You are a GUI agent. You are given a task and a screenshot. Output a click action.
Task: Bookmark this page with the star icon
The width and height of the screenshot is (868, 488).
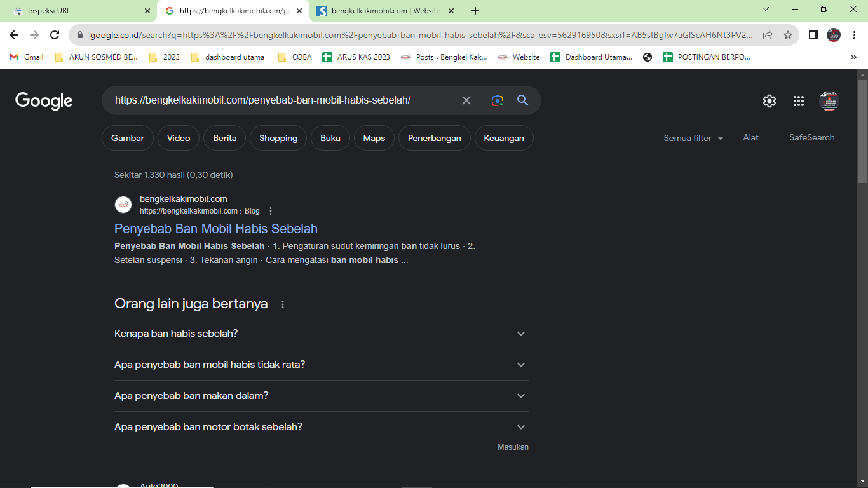[x=788, y=35]
